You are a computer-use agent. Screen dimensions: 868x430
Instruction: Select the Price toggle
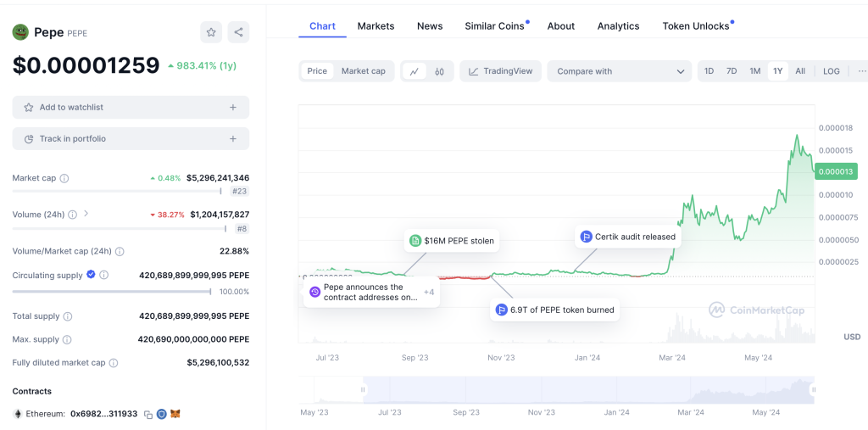point(317,71)
